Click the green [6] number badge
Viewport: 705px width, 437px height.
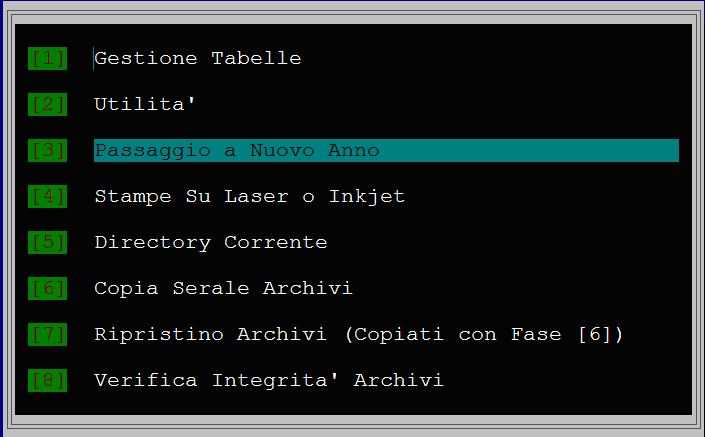47,288
